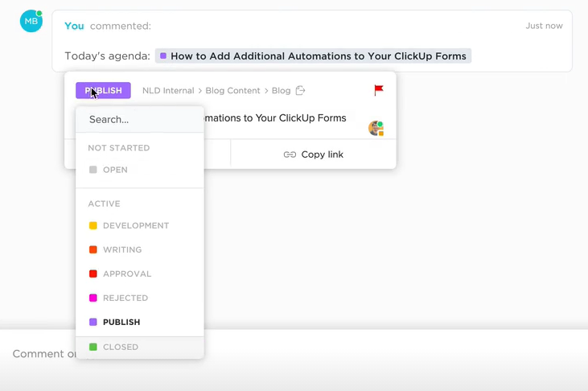Click the NOT STARTED group header
Screen dimensions: 588x391
click(119, 148)
